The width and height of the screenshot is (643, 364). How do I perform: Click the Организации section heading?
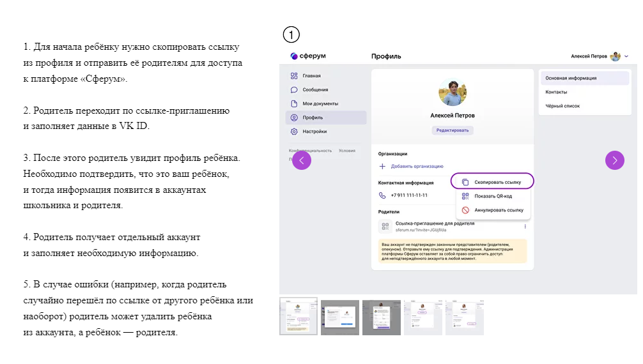click(x=392, y=154)
